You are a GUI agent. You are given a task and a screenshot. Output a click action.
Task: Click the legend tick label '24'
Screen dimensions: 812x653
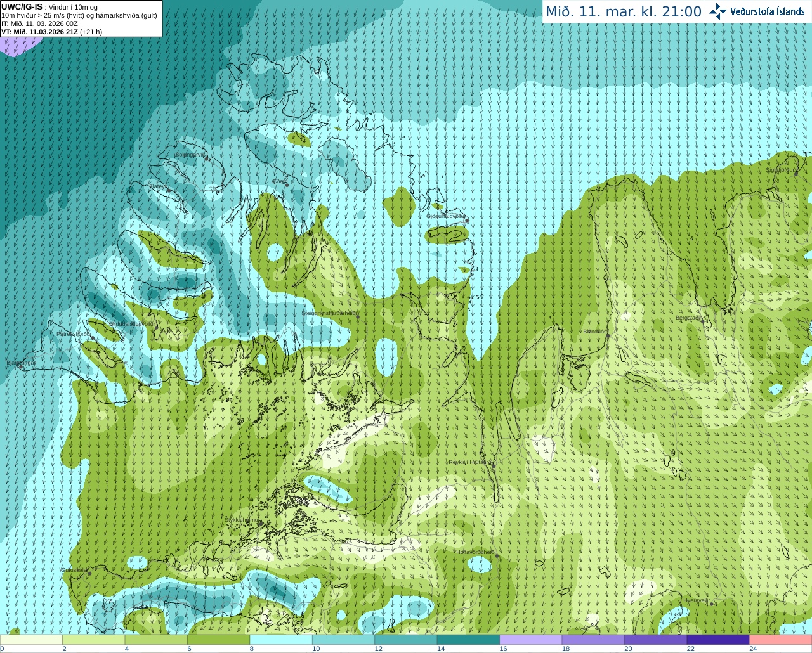tap(753, 649)
